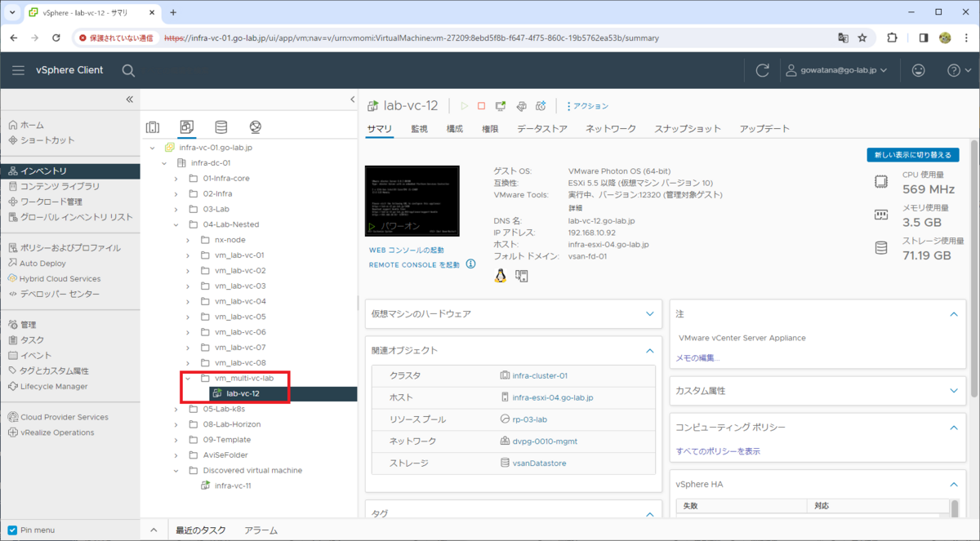Click the managed VM icon next to penguin
The height and width of the screenshot is (541, 980).
[521, 276]
